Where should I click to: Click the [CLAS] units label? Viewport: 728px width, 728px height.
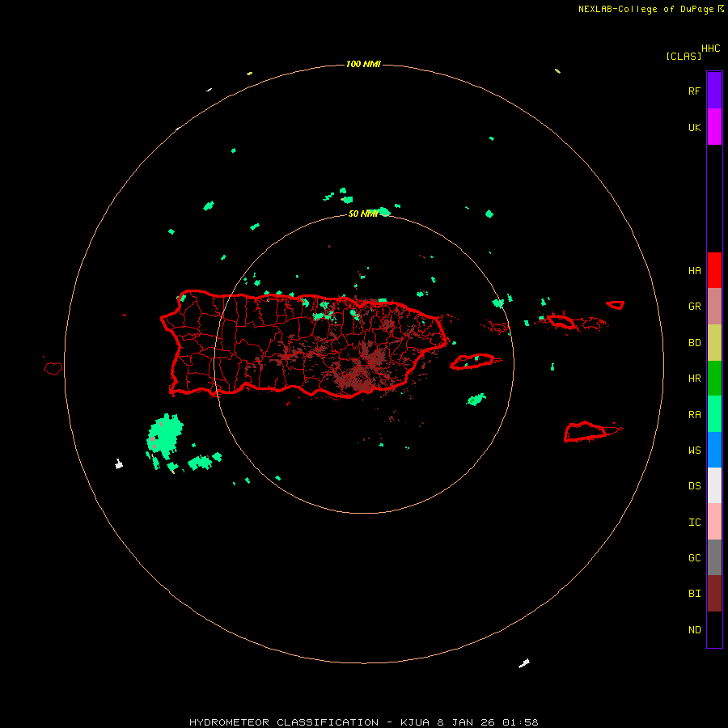[684, 56]
